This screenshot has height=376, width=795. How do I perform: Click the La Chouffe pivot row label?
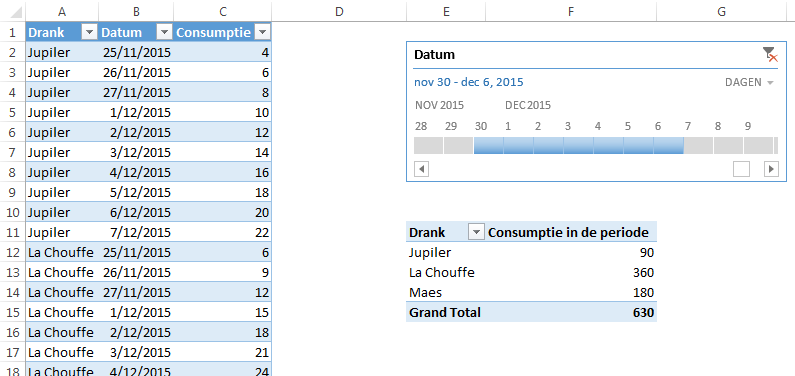click(x=442, y=273)
